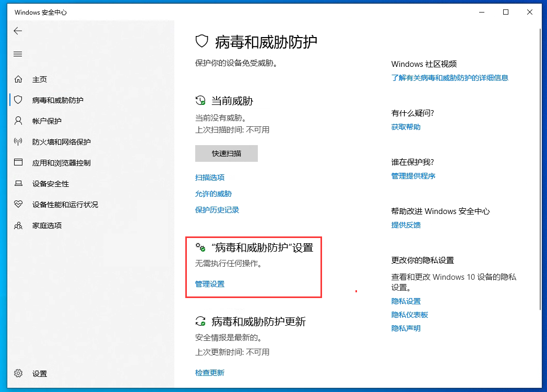This screenshot has width=547, height=392.
Task: Click the 获取帮助 link
Action: pyautogui.click(x=406, y=127)
